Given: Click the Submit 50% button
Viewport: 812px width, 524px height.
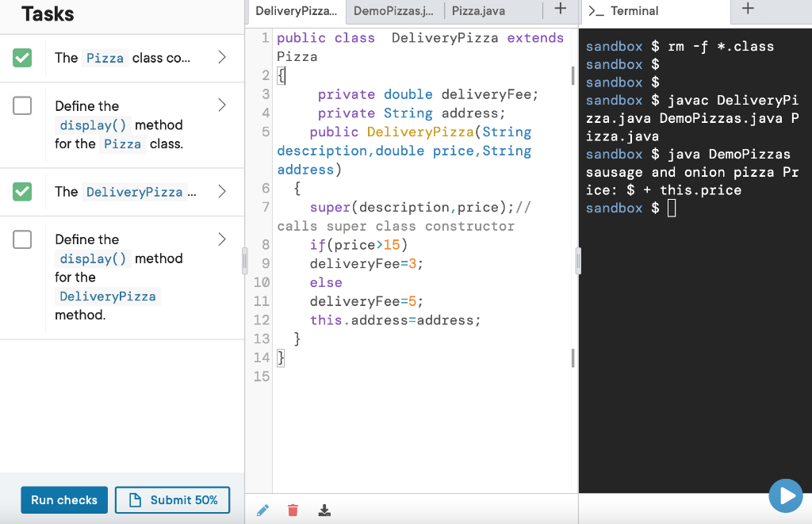Looking at the screenshot, I should tap(172, 499).
